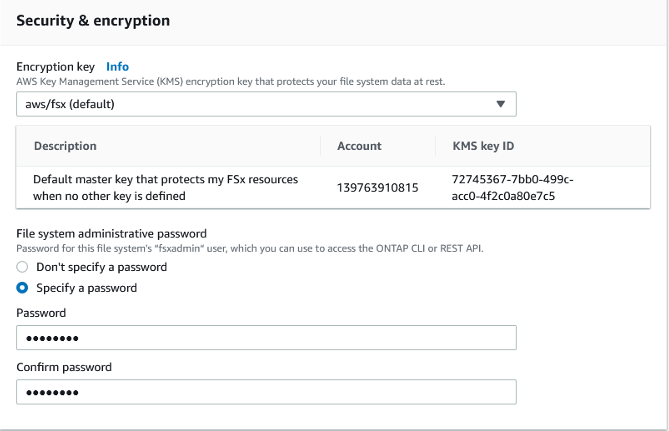Focus the Password input field
Image resolution: width=669 pixels, height=431 pixels.
tap(266, 339)
